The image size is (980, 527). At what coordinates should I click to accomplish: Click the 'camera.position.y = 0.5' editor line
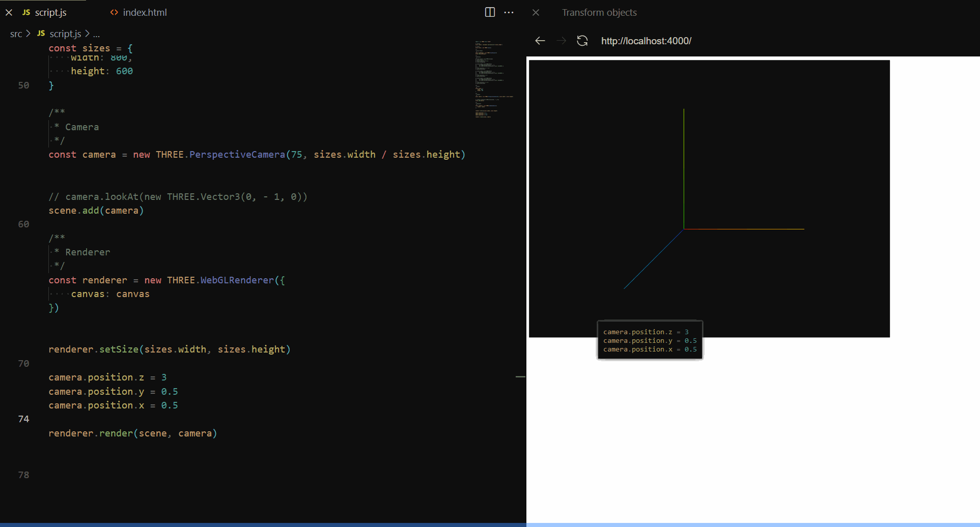click(x=114, y=392)
